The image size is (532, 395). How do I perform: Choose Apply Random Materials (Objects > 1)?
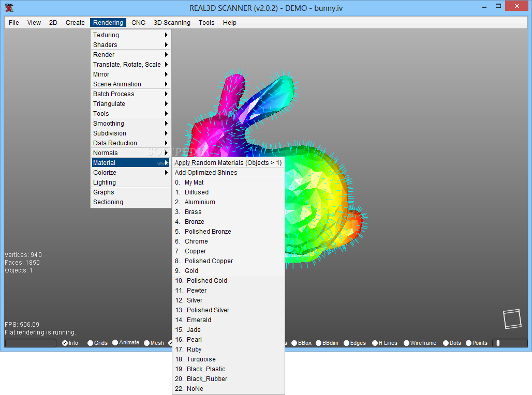(228, 163)
